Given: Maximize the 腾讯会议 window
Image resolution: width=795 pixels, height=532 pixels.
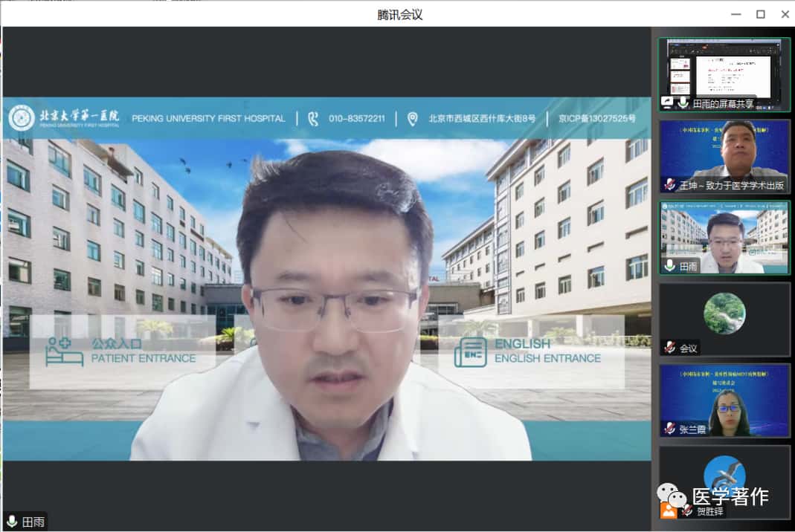Looking at the screenshot, I should click(761, 14).
